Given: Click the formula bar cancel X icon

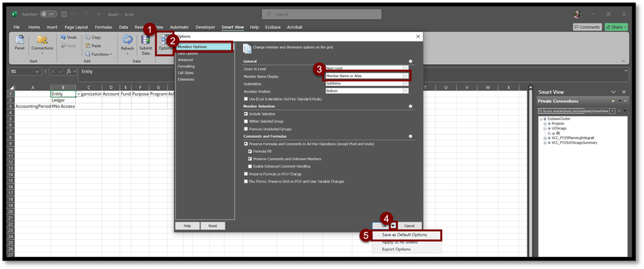Looking at the screenshot, I should click(54, 71).
